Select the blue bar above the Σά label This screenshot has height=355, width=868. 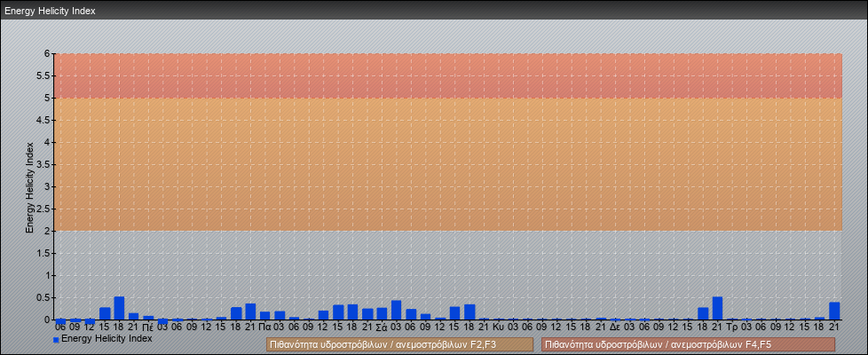(382, 314)
